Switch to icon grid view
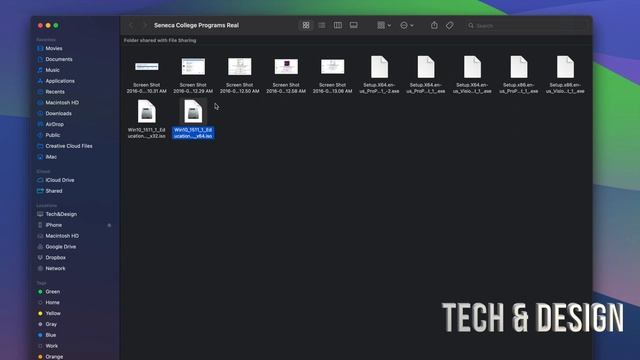The image size is (640, 360). coord(306,25)
